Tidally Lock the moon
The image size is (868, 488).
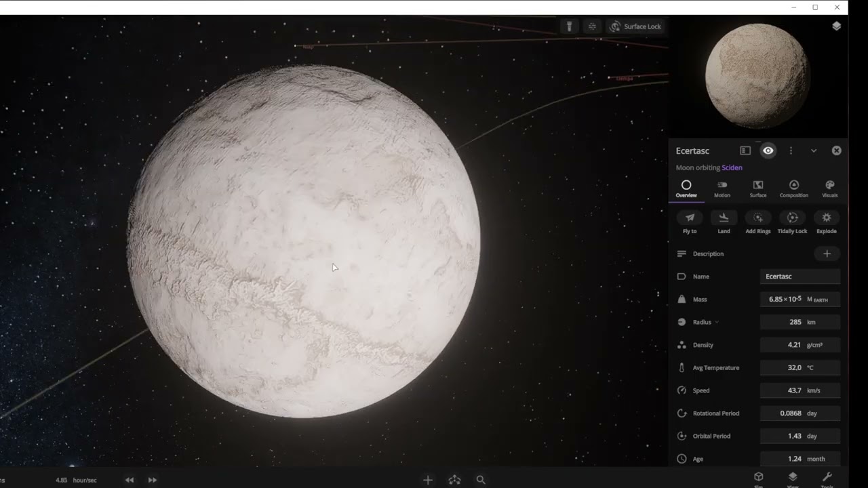792,222
